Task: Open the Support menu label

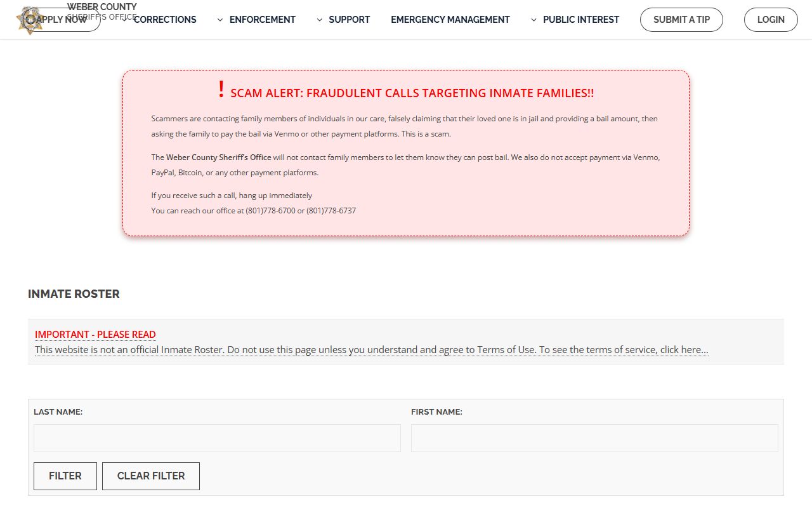Action: 350,20
